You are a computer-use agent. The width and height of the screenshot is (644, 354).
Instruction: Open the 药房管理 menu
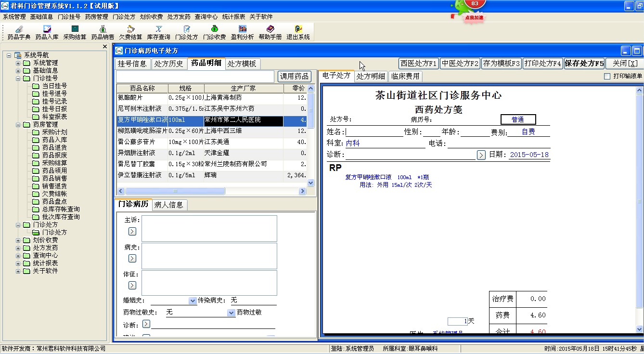pyautogui.click(x=97, y=16)
